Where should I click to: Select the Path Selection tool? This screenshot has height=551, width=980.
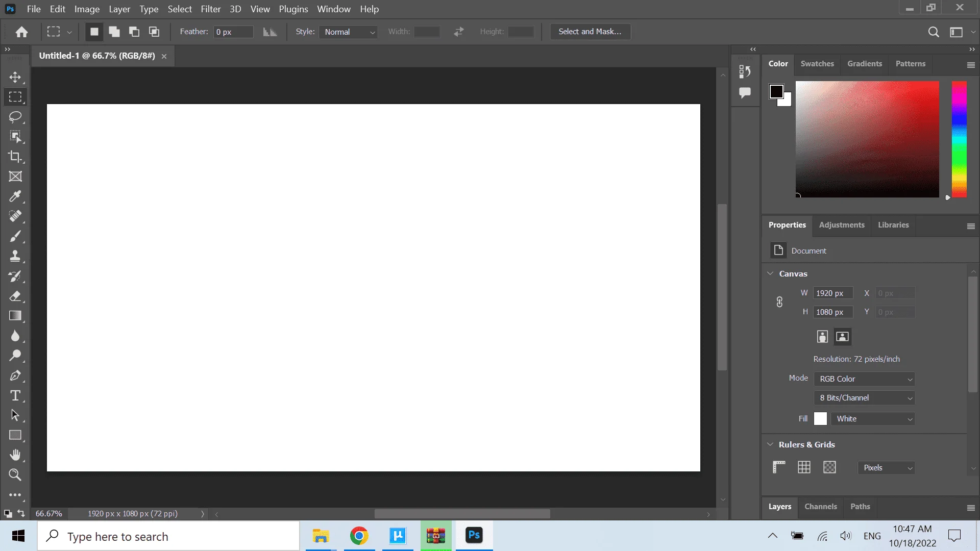point(15,415)
